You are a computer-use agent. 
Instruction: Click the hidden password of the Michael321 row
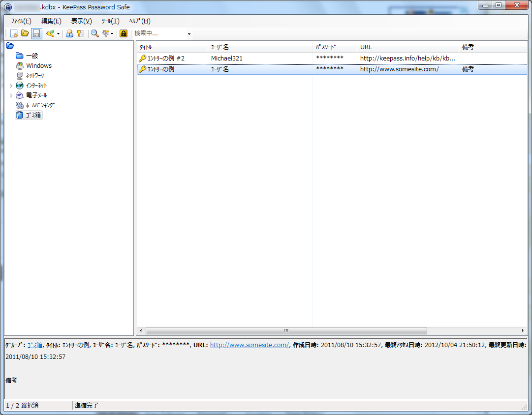[x=329, y=58]
